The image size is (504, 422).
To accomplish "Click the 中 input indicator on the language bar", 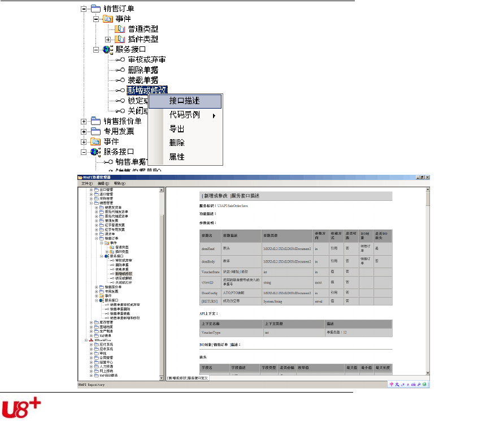I will pyautogui.click(x=391, y=384).
